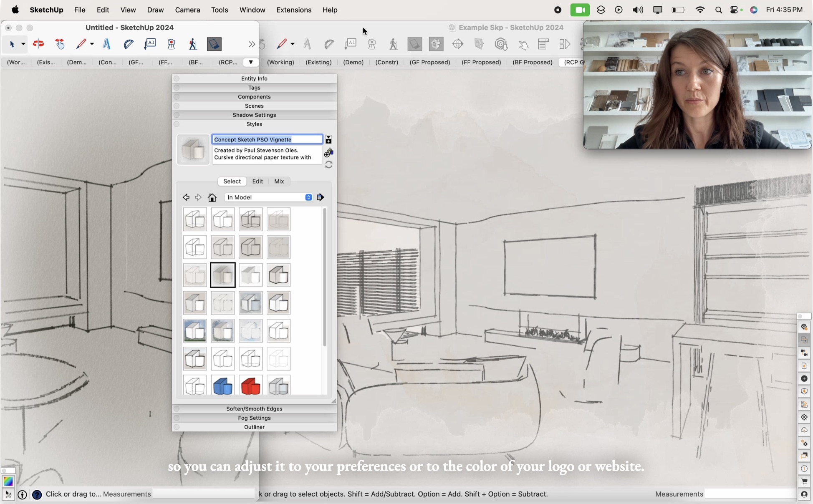Open the In Model collections dropdown
Screen dimensions: 813x504
click(x=268, y=197)
